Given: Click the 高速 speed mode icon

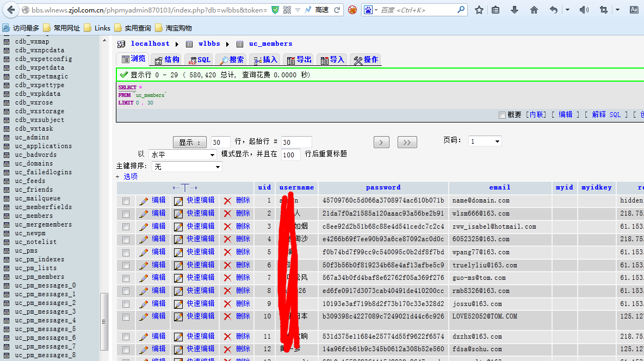Looking at the screenshot, I should [x=308, y=10].
